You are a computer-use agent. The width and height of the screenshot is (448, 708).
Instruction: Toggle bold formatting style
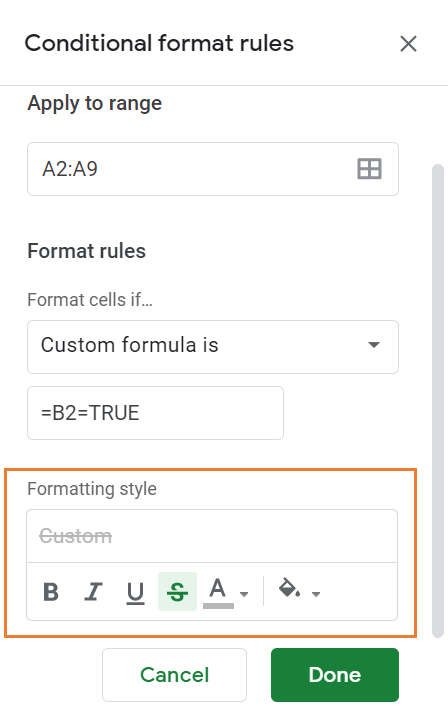[51, 592]
